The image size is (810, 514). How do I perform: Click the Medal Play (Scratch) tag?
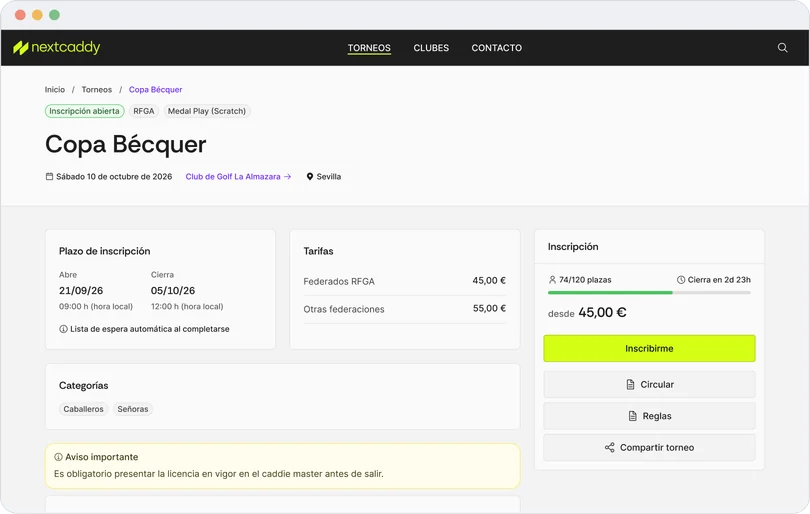(207, 111)
